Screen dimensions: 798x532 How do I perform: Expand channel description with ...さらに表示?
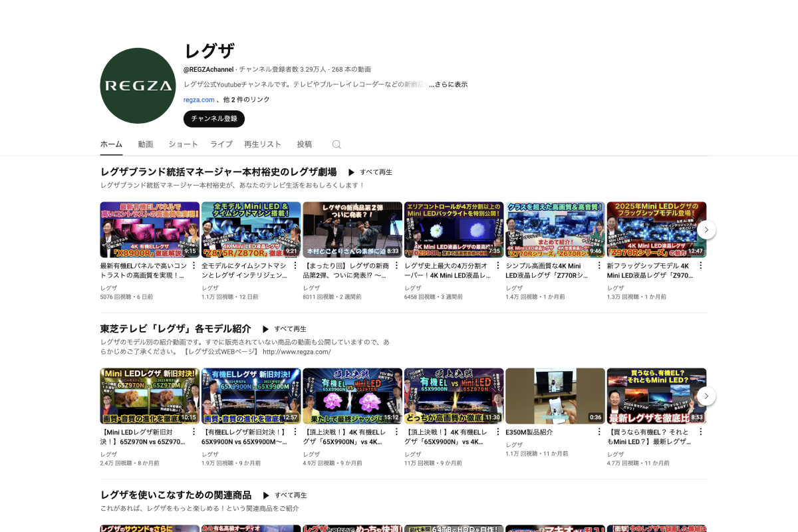(x=448, y=84)
